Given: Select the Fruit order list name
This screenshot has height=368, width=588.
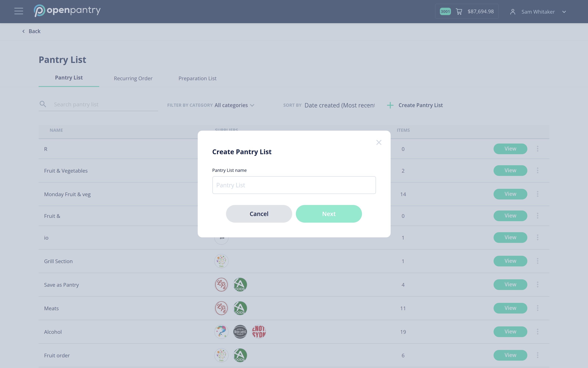Looking at the screenshot, I should (57, 356).
